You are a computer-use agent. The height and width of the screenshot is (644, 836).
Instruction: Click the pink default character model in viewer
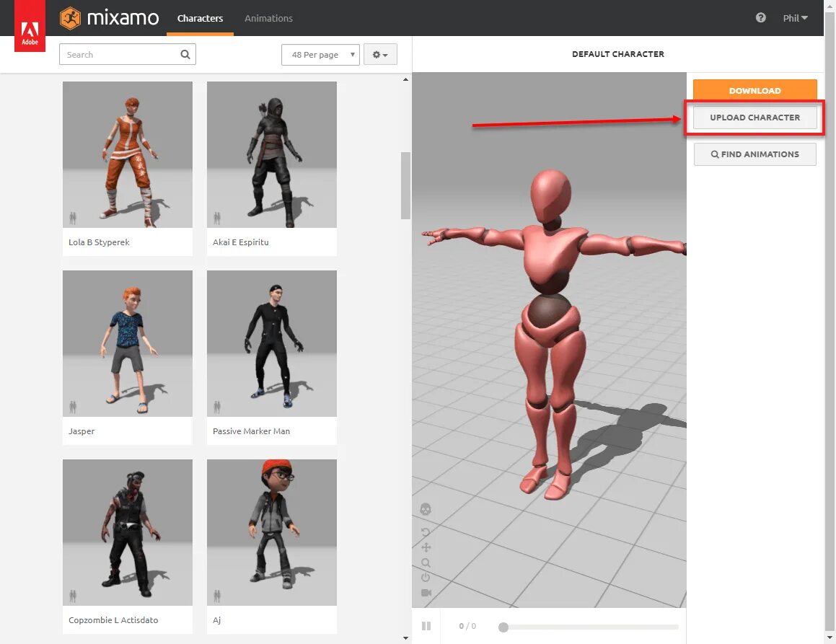click(x=552, y=336)
